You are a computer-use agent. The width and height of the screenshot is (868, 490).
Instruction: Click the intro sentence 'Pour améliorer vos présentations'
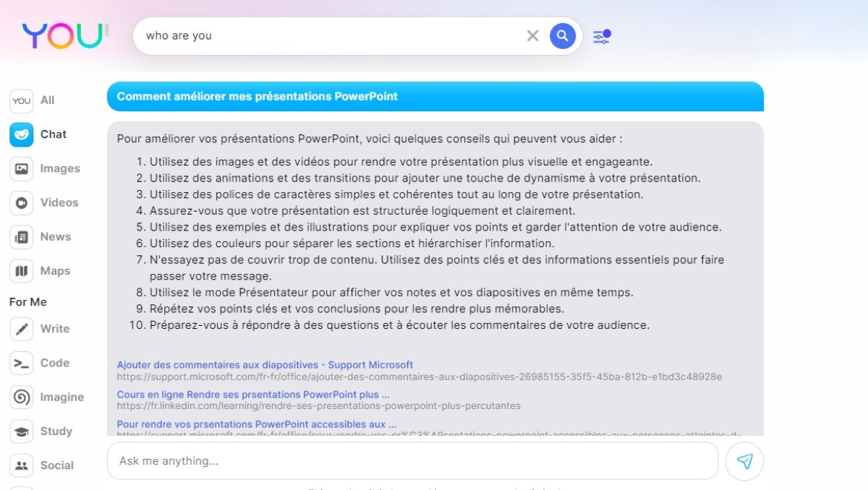click(x=369, y=138)
